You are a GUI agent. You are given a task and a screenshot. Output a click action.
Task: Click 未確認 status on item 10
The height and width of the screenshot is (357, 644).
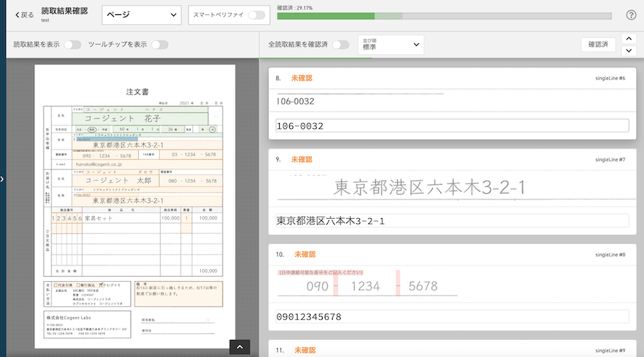point(305,255)
